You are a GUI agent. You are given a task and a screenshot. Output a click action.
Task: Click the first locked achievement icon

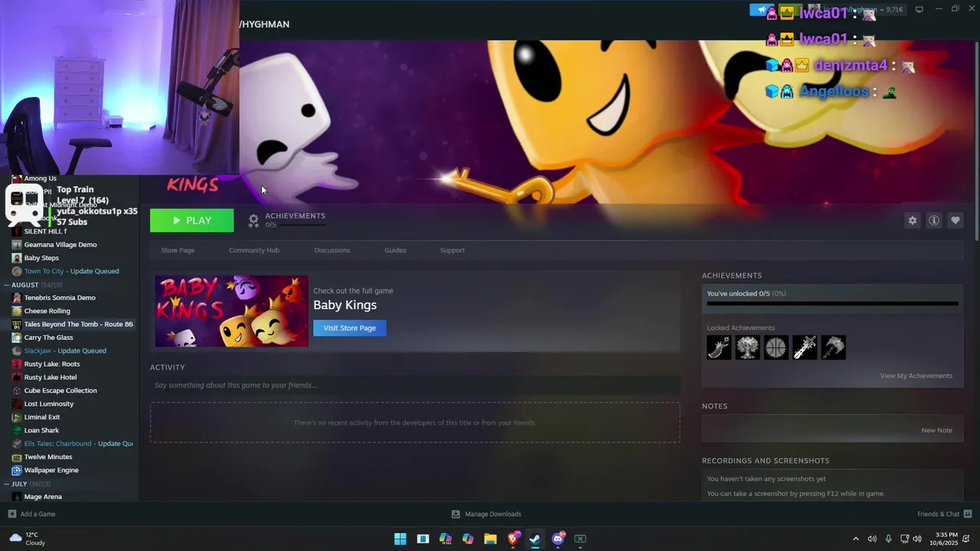coord(719,347)
